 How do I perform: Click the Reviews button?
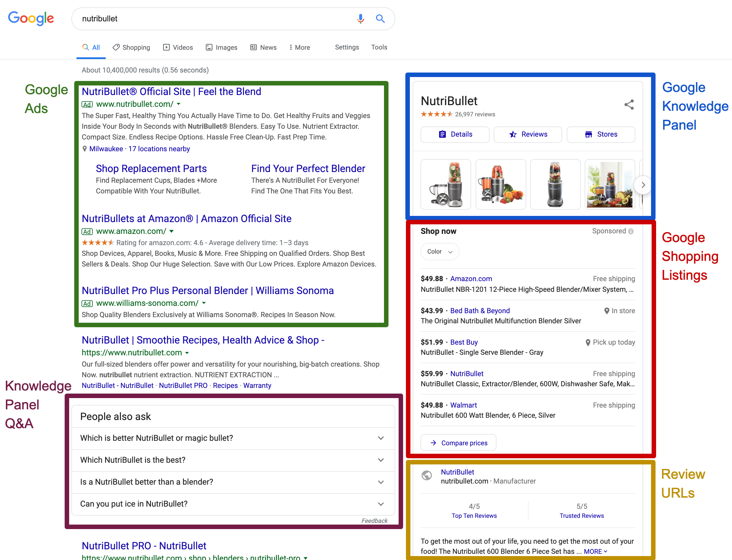point(528,134)
